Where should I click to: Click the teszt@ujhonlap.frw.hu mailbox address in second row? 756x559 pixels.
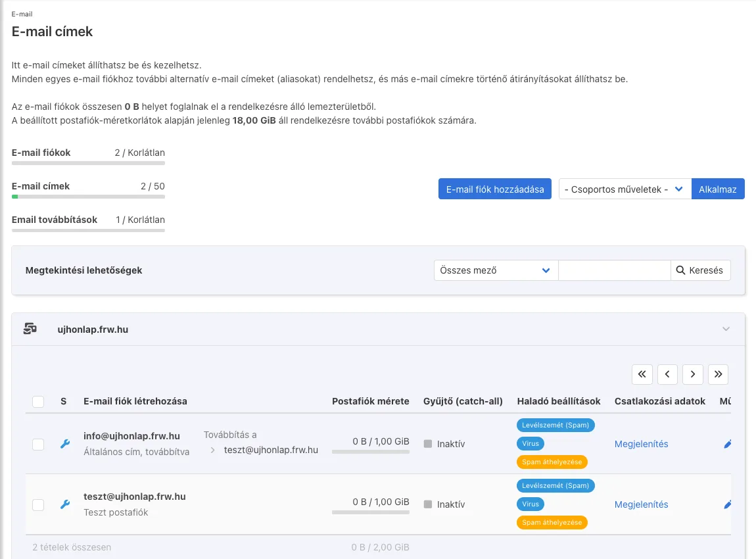pyautogui.click(x=135, y=497)
